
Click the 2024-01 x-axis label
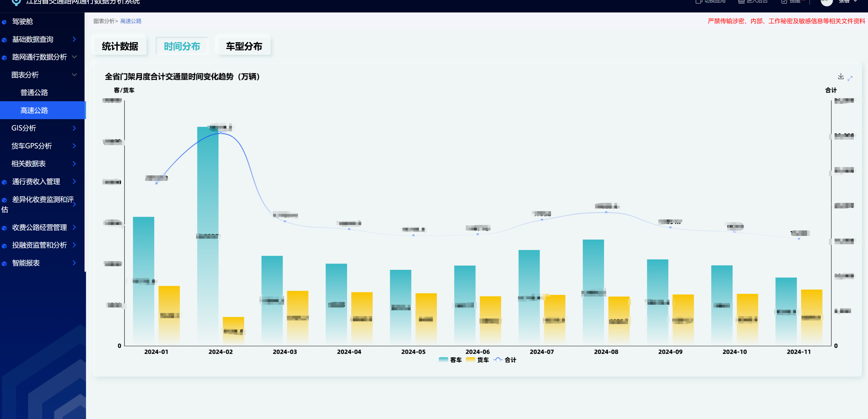click(x=156, y=352)
